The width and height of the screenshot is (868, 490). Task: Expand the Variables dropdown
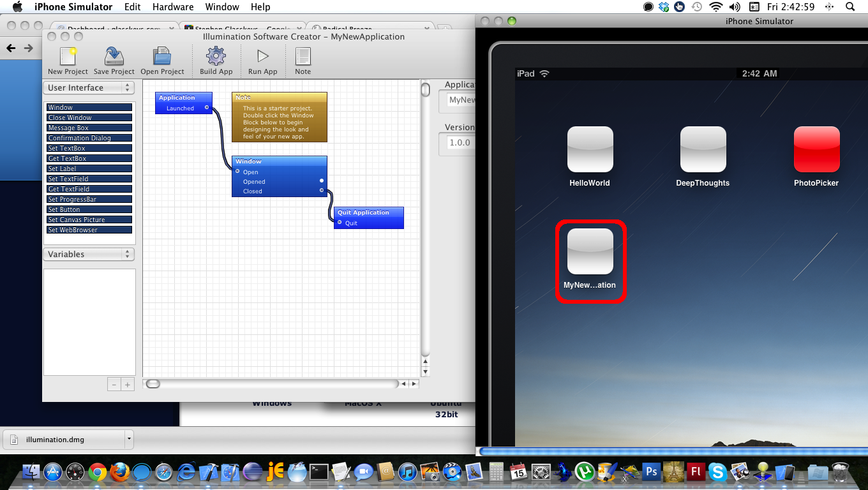coord(89,255)
